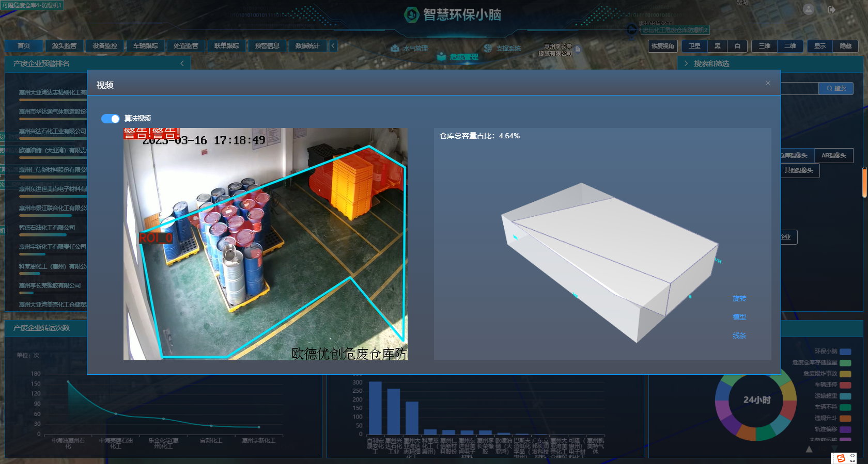868x464 pixels.
Task: Select 惠州宇新化工有限责任公司 in the ranking
Action: click(x=53, y=247)
